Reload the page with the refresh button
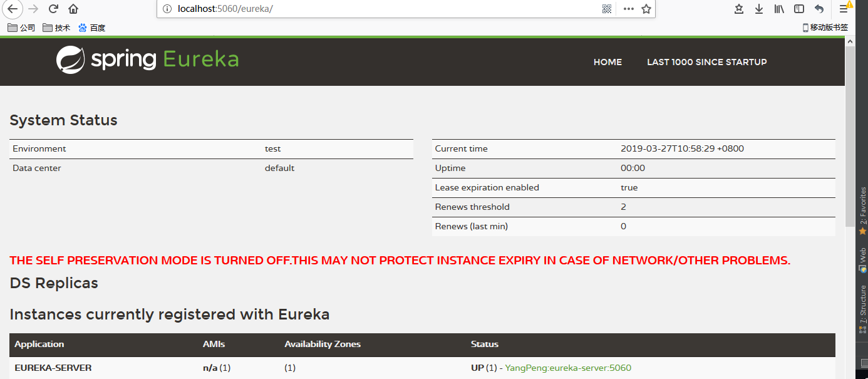The width and height of the screenshot is (868, 379). [53, 9]
